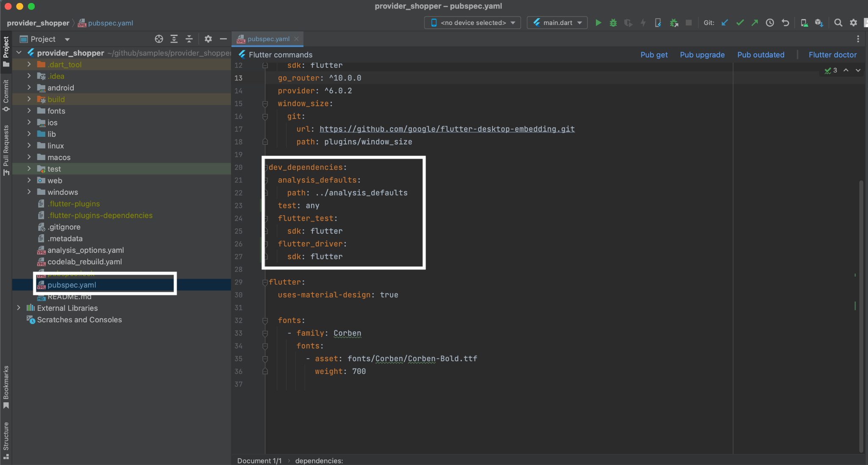This screenshot has width=868, height=465.
Task: Run main.dart with the green Run button
Action: pyautogui.click(x=598, y=23)
